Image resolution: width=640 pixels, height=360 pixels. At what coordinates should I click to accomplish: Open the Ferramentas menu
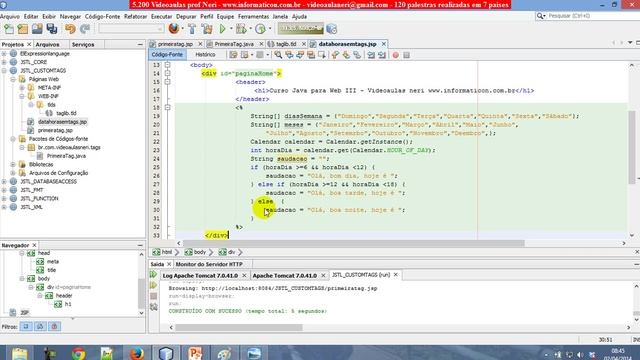click(x=253, y=16)
